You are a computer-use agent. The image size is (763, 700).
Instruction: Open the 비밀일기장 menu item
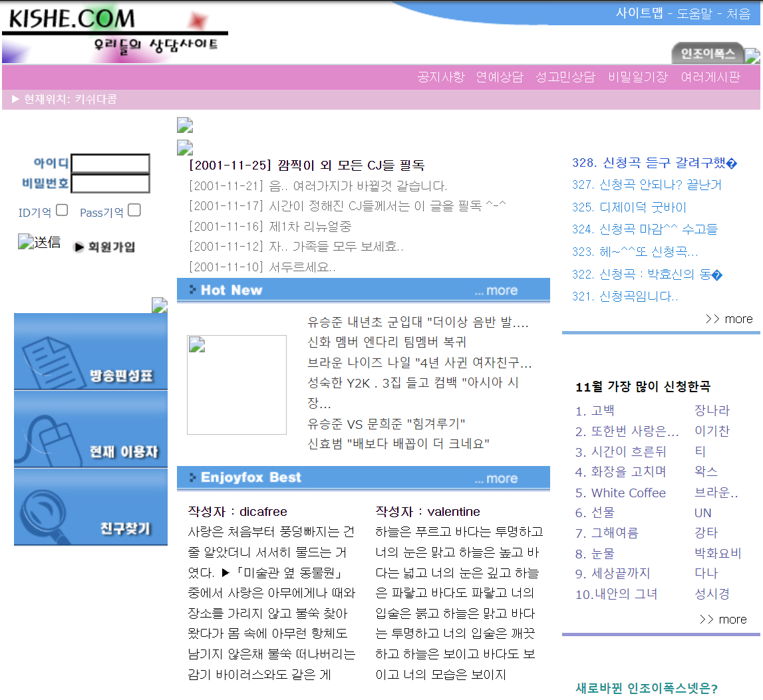[637, 76]
